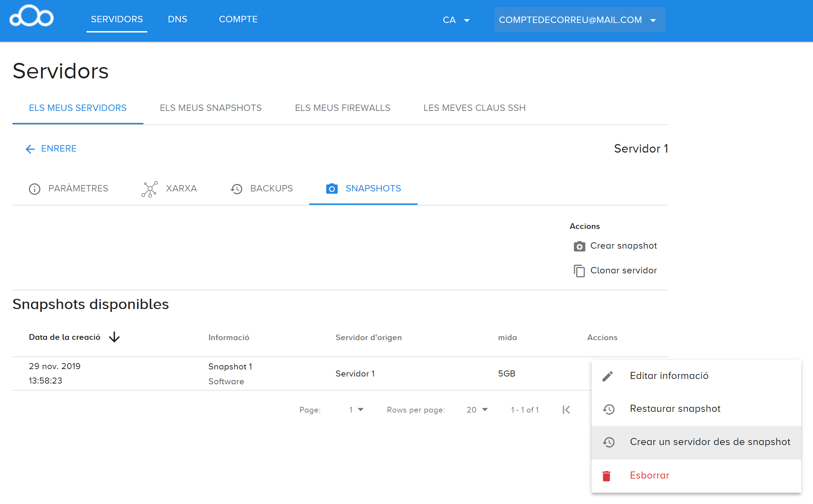Click the Crear snapshot action
Screen dimensions: 813x504
pyautogui.click(x=615, y=246)
